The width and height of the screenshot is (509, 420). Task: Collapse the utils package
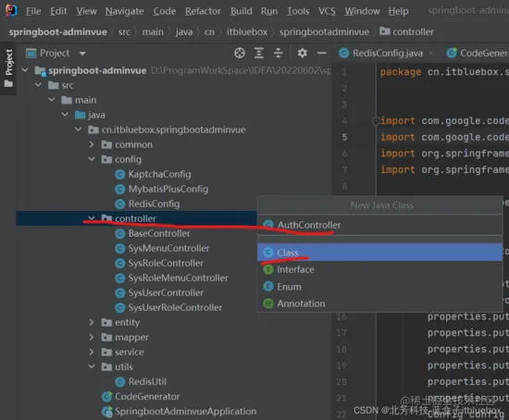(92, 366)
